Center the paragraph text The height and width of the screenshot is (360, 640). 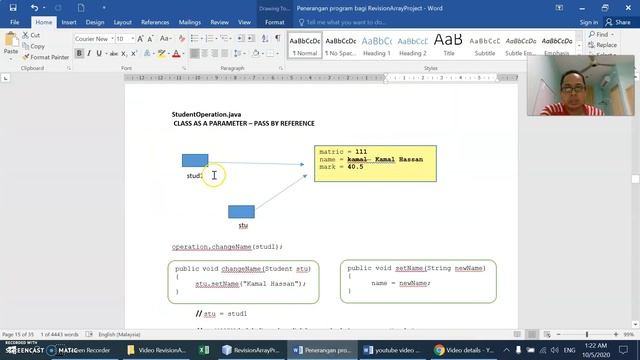click(204, 53)
